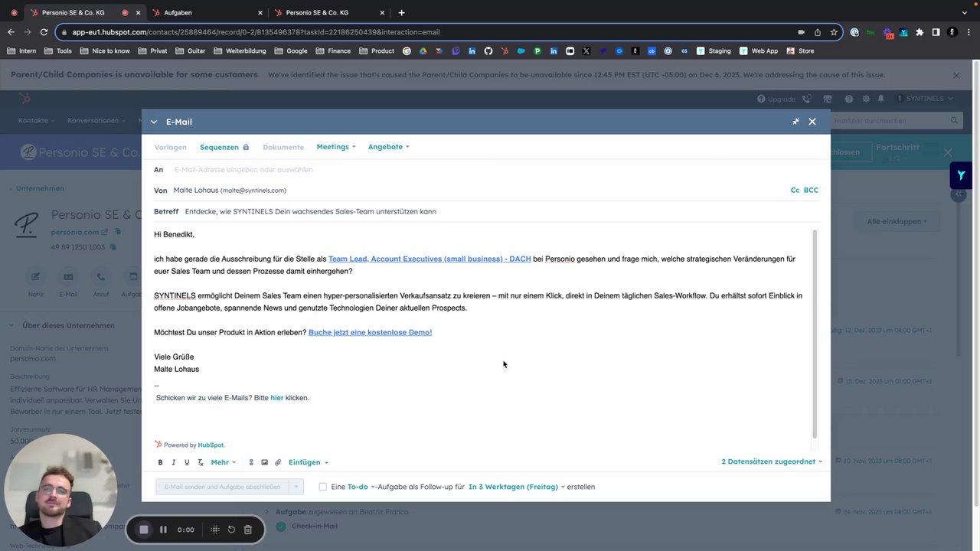Apply bold formatting in the email editor

tap(160, 462)
